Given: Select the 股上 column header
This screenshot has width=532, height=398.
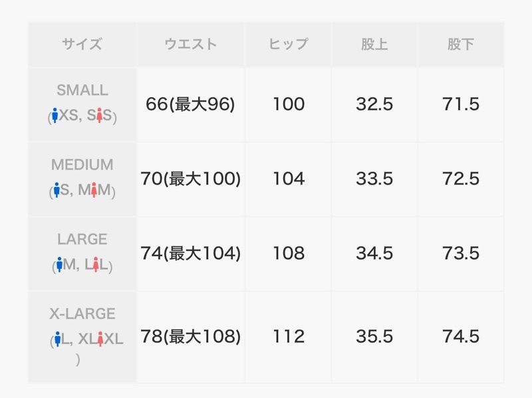Looking at the screenshot, I should 374,44.
